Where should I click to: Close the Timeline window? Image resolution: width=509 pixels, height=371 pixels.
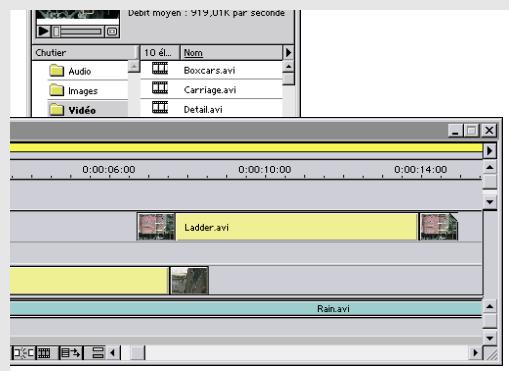pos(489,130)
